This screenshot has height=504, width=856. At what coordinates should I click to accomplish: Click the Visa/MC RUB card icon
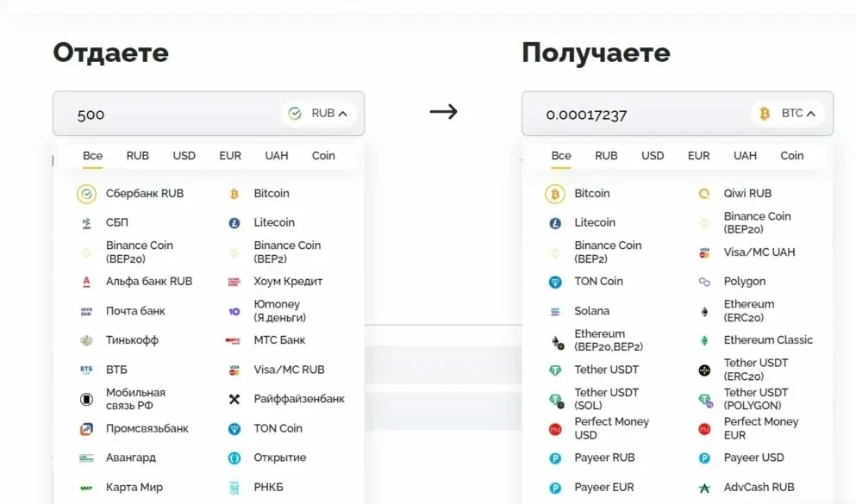(234, 370)
